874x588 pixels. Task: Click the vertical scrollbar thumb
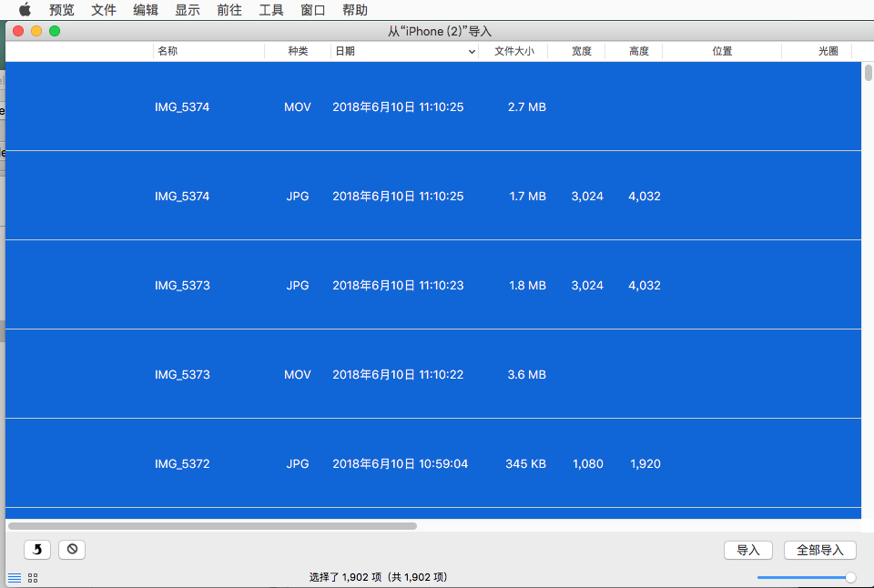click(x=869, y=73)
